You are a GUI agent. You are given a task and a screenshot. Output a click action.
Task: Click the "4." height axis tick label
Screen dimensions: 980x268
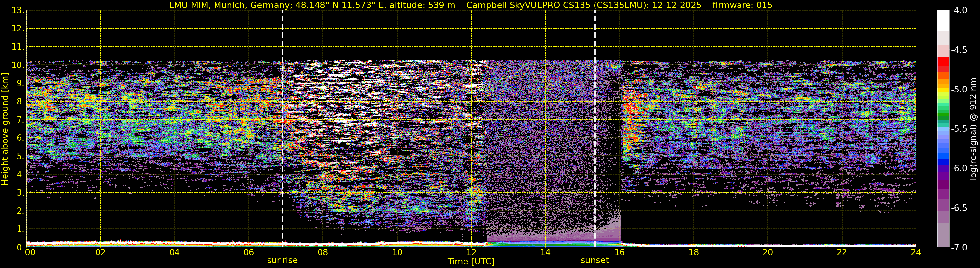point(20,175)
